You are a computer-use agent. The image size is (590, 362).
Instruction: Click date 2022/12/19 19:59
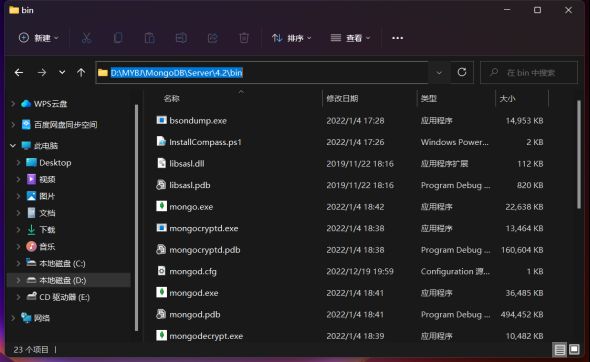[360, 271]
